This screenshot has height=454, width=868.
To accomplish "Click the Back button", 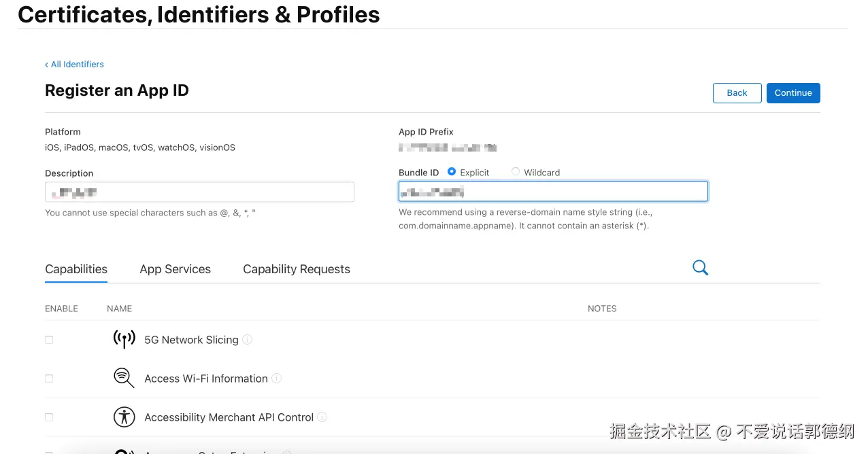I will click(x=737, y=93).
